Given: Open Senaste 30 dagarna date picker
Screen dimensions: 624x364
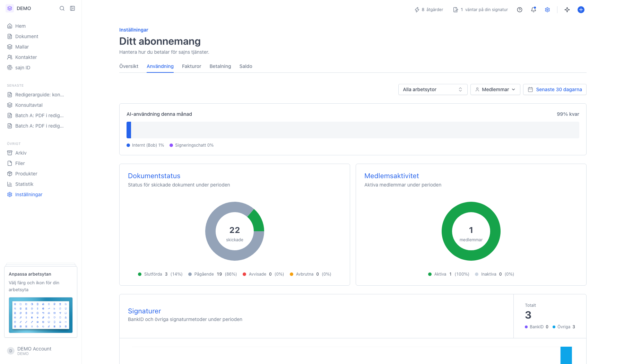Looking at the screenshot, I should 555,89.
